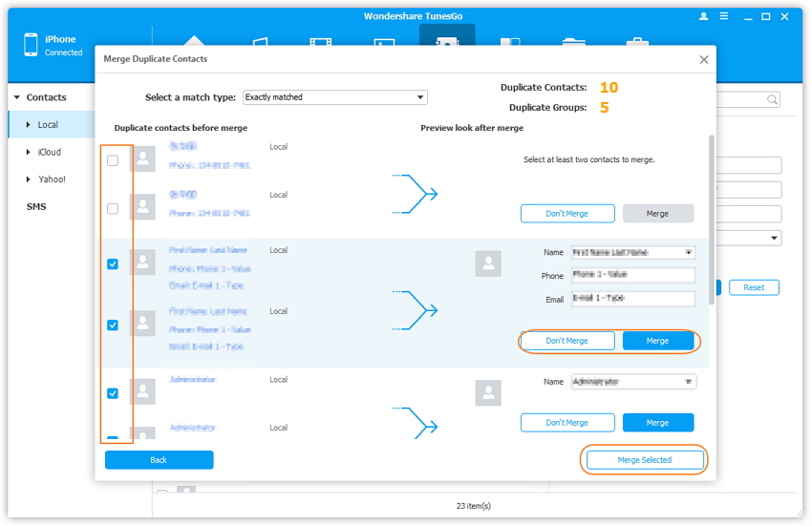Expand the Contacts tree in sidebar
812x526 pixels.
pyautogui.click(x=16, y=97)
